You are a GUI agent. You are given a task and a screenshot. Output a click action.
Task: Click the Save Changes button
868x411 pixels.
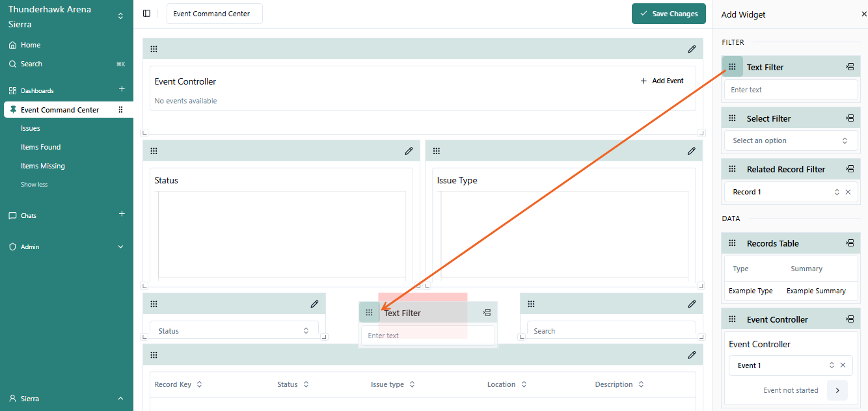pos(668,14)
